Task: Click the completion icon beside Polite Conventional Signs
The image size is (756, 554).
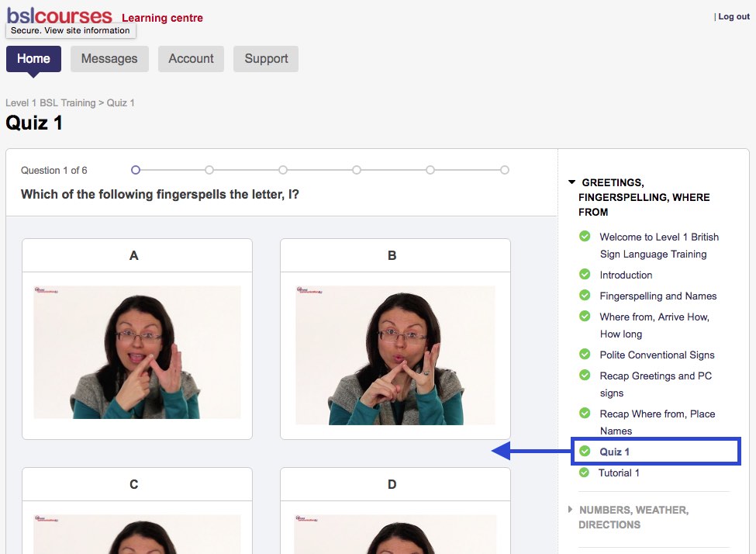Action: pos(584,354)
